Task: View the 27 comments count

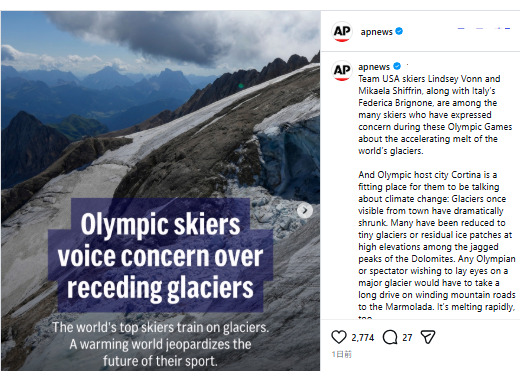Action: click(407, 338)
